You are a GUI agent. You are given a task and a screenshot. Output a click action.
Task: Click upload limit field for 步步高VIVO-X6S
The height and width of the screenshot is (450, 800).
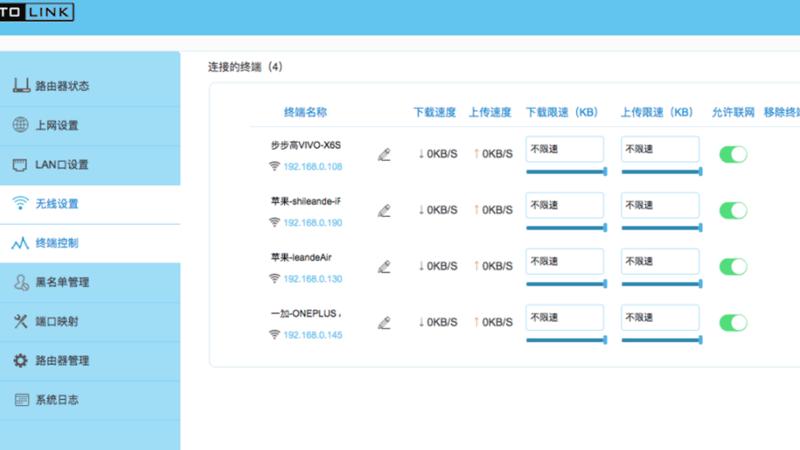click(660, 149)
